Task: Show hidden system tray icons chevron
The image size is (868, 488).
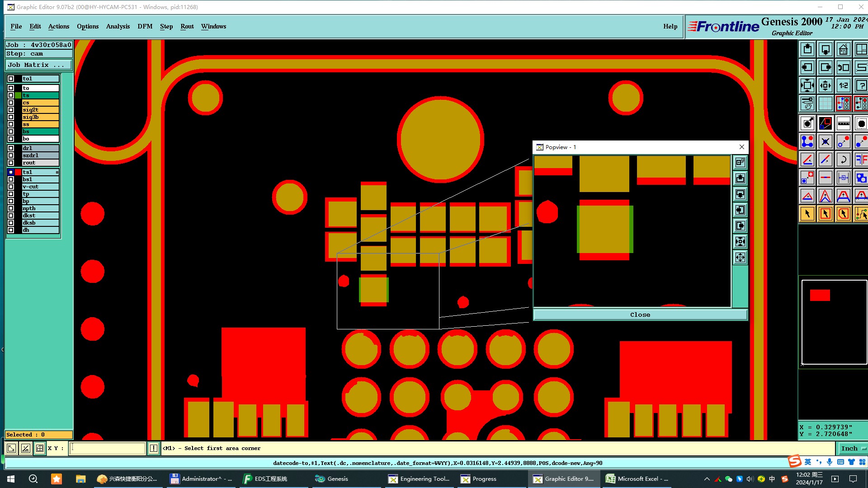Action: (707, 479)
